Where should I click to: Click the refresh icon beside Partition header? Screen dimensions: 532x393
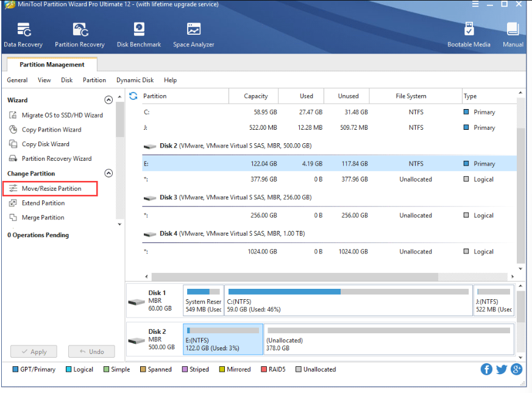coord(133,96)
